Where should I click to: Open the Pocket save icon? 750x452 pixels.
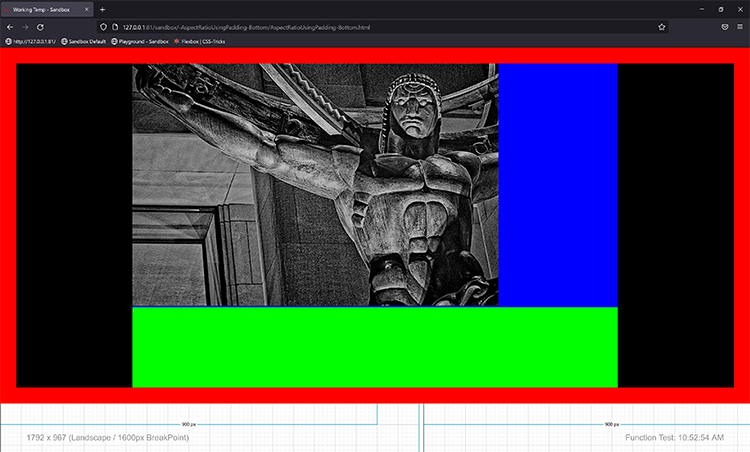pos(725,27)
